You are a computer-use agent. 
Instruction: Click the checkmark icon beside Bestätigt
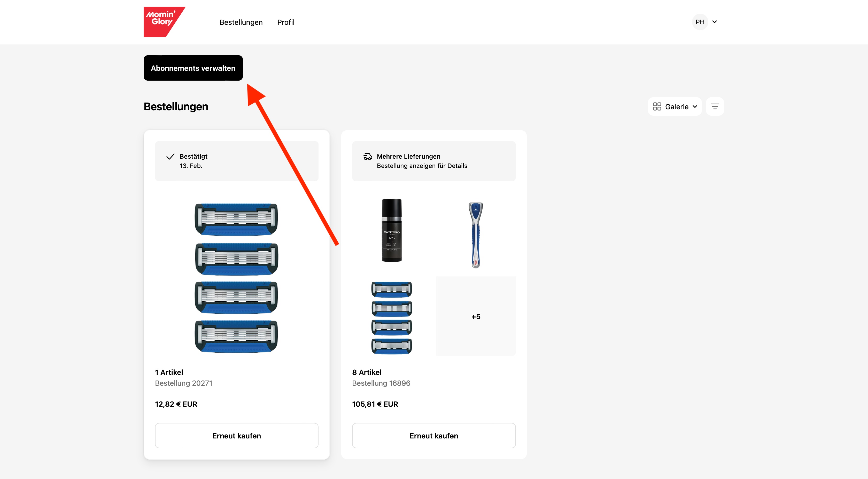coord(171,156)
